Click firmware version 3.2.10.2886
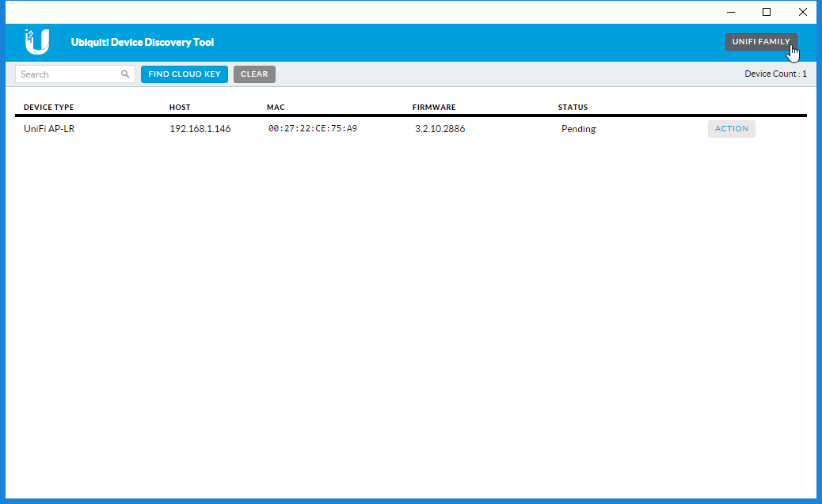The image size is (822, 504). click(x=440, y=129)
